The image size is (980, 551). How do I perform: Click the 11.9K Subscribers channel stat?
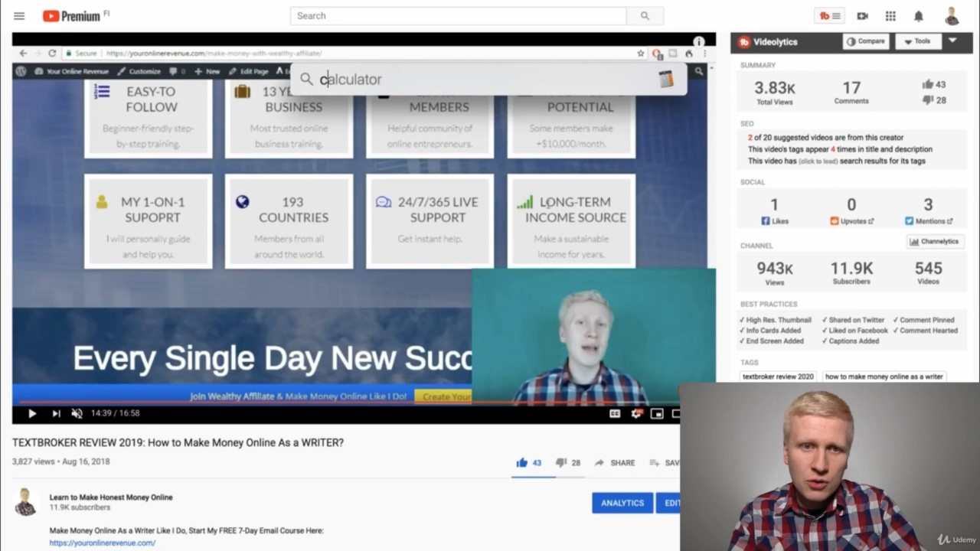(851, 272)
